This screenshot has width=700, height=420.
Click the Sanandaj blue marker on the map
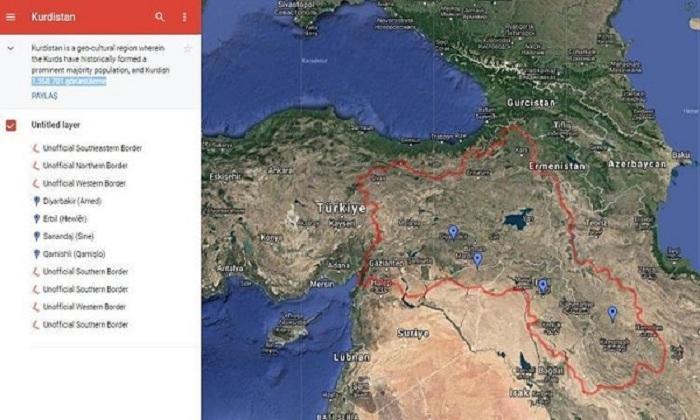(x=613, y=312)
